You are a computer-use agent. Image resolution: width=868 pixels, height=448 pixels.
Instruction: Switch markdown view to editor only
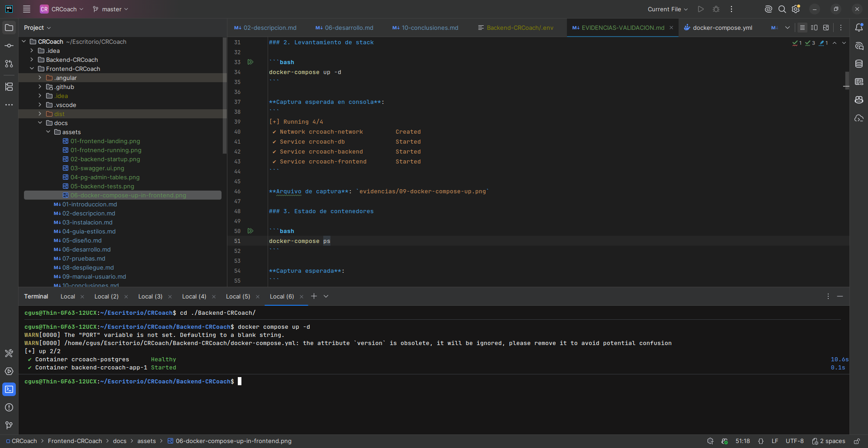pyautogui.click(x=802, y=28)
